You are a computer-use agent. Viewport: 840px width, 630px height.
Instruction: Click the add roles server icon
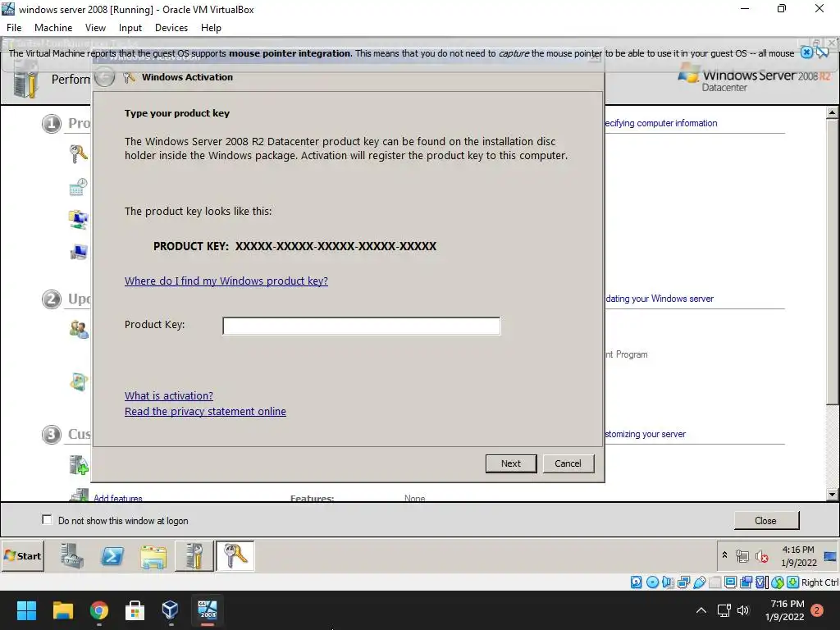[x=79, y=464]
